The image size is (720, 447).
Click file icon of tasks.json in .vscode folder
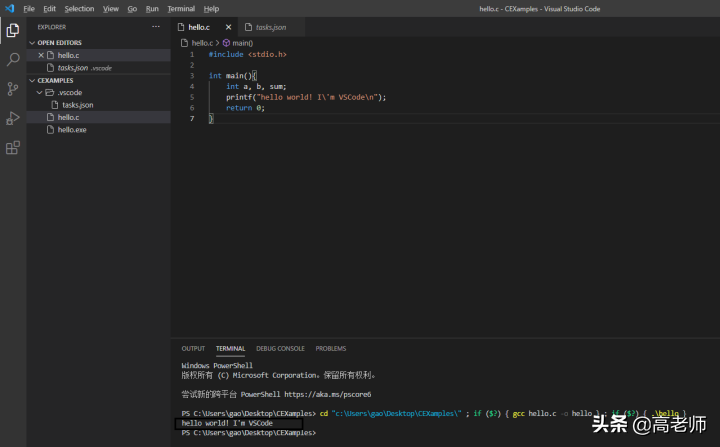tap(55, 105)
